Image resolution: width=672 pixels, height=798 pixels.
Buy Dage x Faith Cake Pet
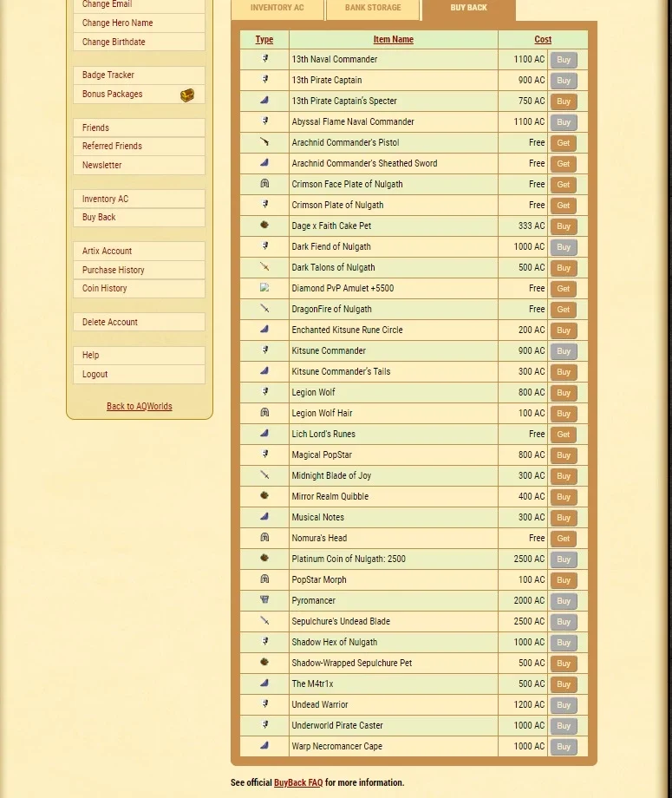(563, 226)
